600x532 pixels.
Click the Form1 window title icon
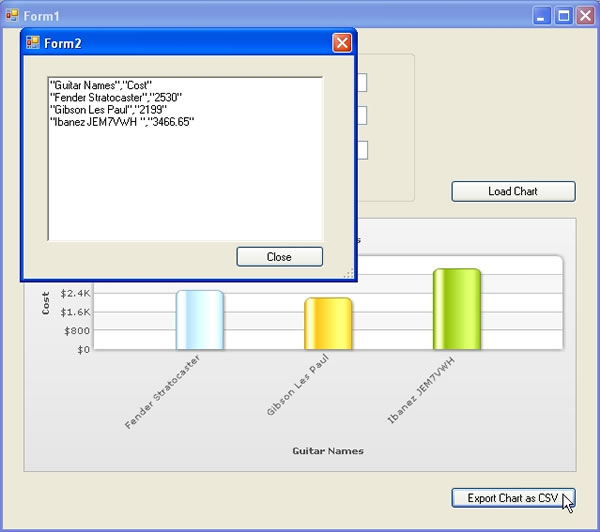pyautogui.click(x=13, y=16)
